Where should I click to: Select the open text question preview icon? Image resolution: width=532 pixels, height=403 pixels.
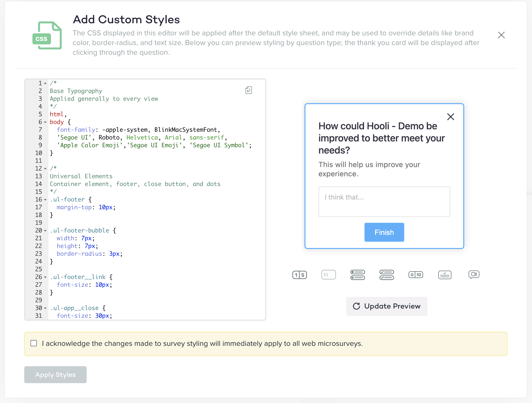pyautogui.click(x=328, y=275)
